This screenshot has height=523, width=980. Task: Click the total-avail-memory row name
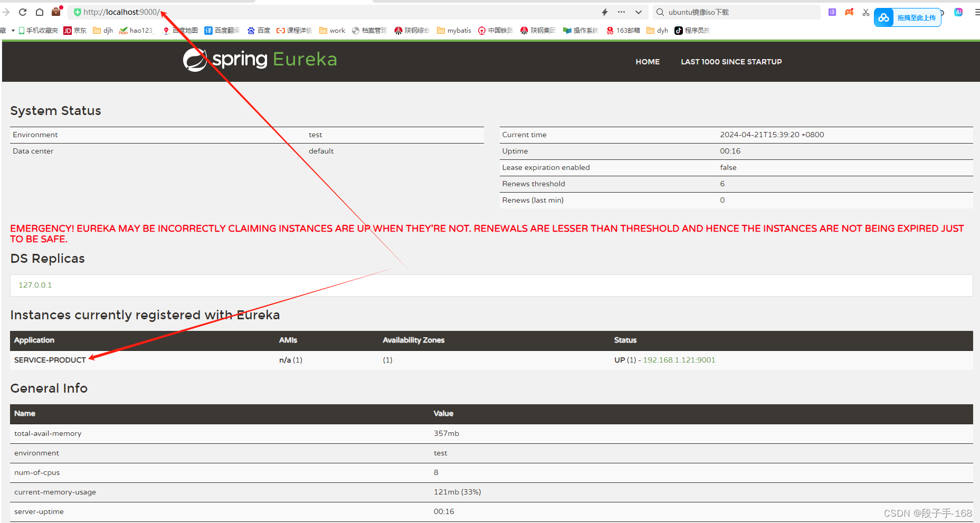pyautogui.click(x=48, y=433)
